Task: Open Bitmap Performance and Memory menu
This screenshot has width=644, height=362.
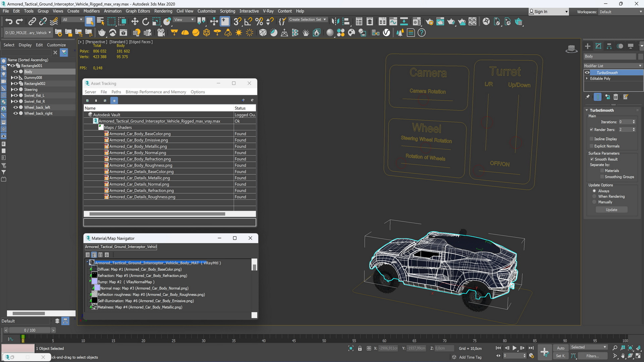Action: (x=156, y=92)
